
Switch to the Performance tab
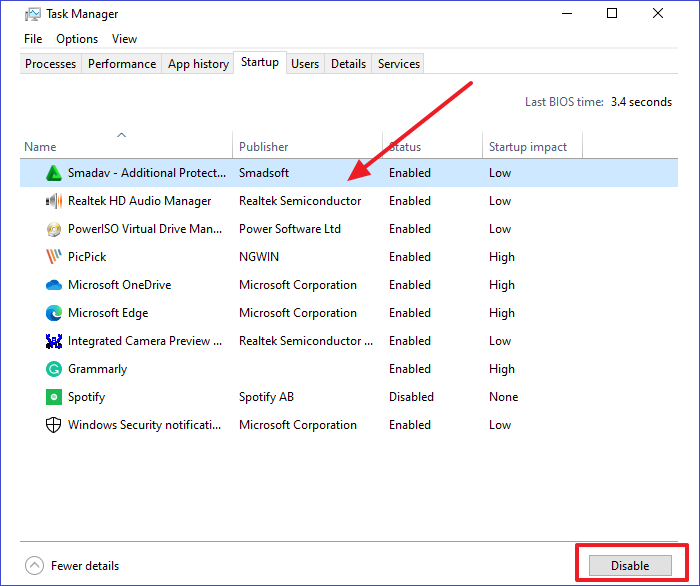coord(122,64)
